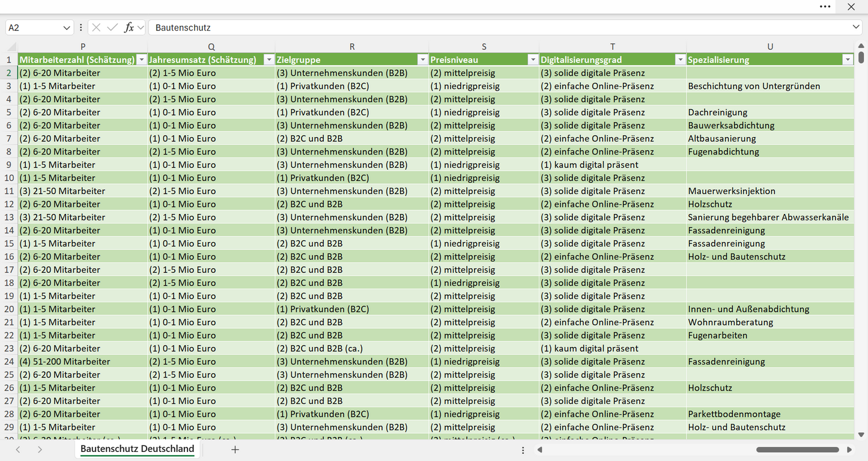Click the insert function fx icon
This screenshot has height=461, width=868.
129,28
